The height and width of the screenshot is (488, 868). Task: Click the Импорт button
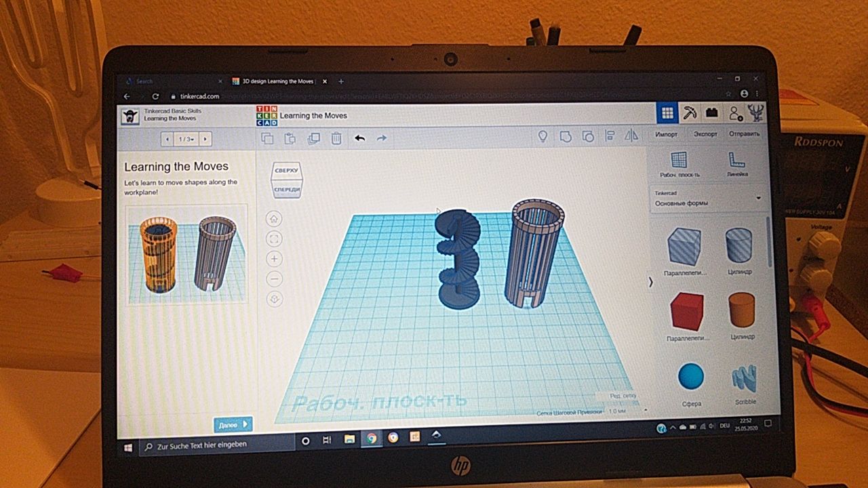pos(666,134)
